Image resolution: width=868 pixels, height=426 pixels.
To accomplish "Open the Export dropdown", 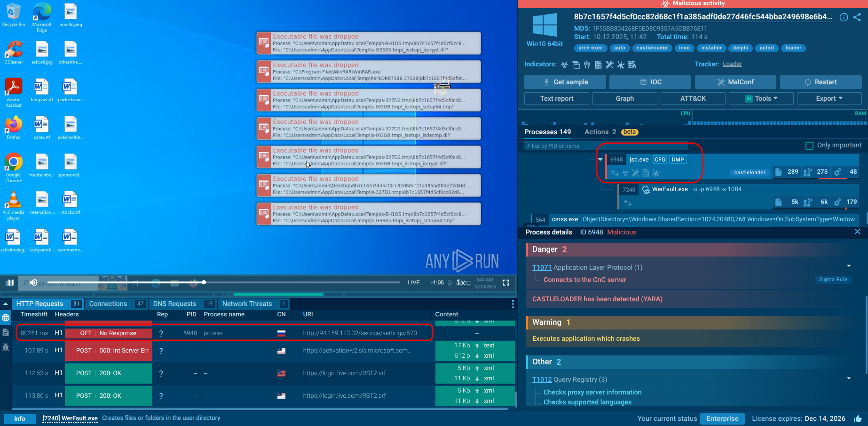I will coord(829,98).
